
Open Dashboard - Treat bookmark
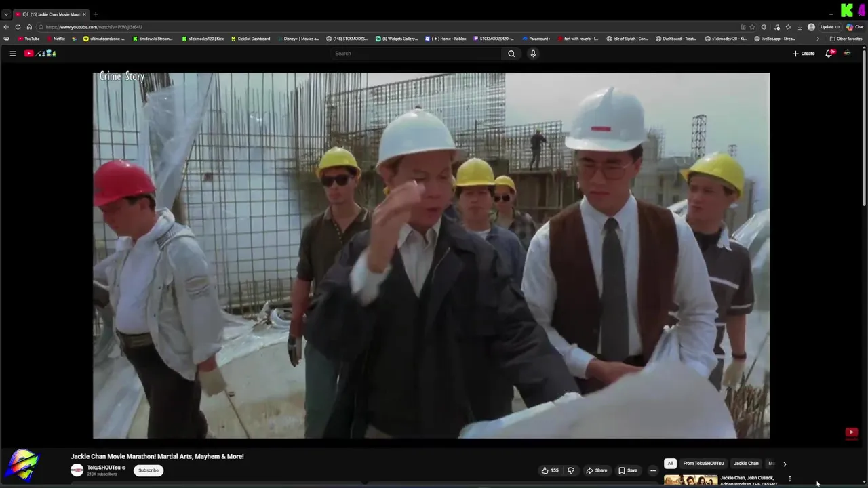(676, 39)
